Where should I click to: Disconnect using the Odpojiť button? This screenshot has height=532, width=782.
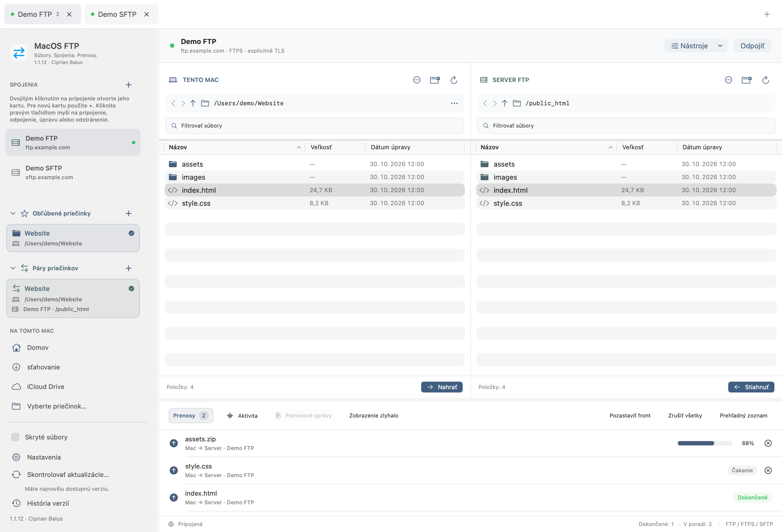pos(752,46)
